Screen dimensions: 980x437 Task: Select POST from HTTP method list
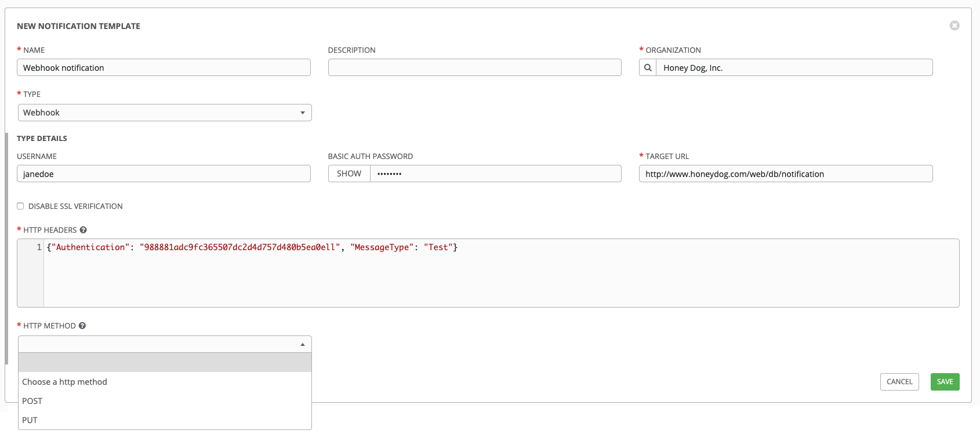click(x=32, y=401)
